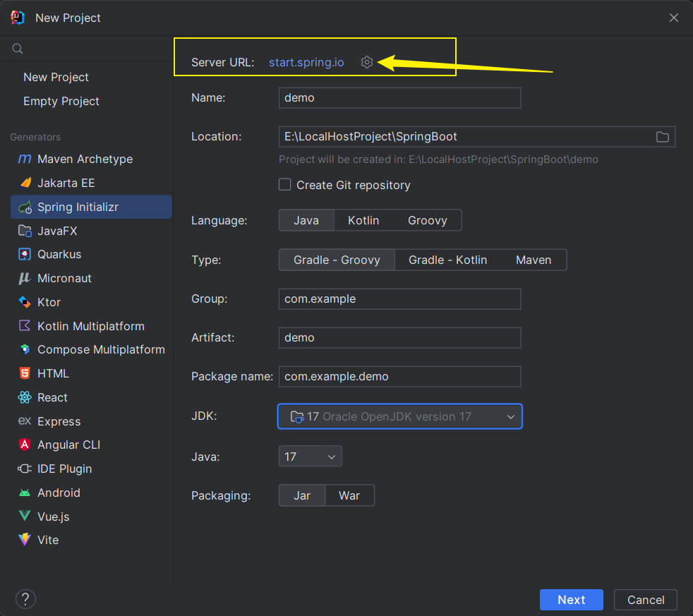Screen dimensions: 693x616
Task: Choose Gradle - Groovy build type
Action: 337,260
